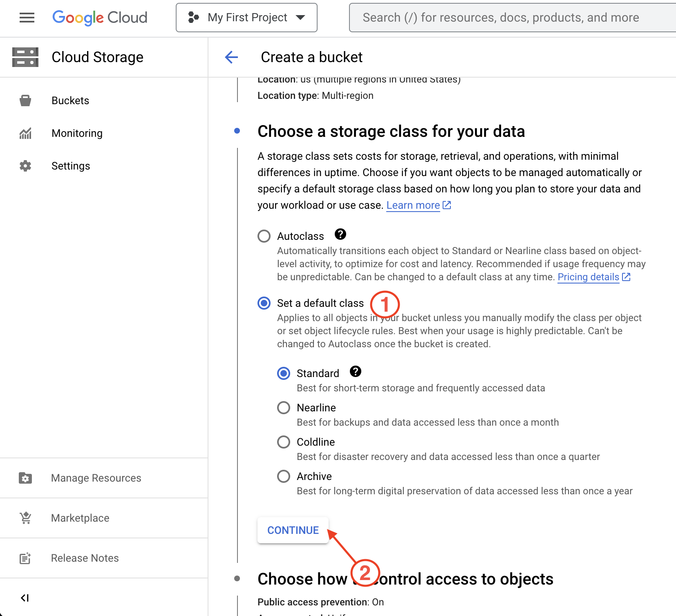Image resolution: width=676 pixels, height=616 pixels.
Task: Click the project selector dropdown arrow
Action: 300,18
